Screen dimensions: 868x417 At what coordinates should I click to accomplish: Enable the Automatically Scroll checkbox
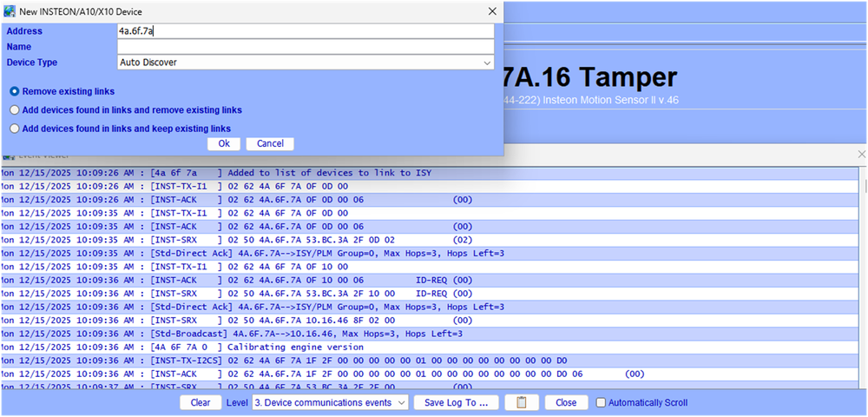(601, 403)
